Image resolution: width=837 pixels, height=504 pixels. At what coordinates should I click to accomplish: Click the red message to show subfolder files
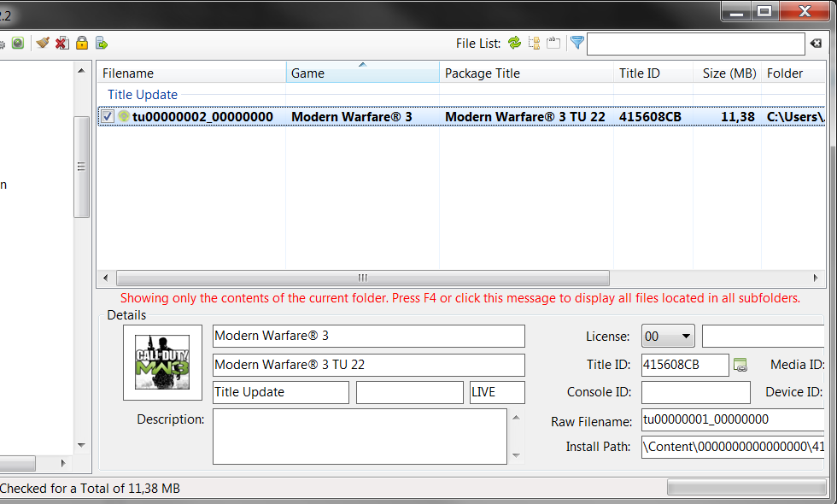click(460, 298)
